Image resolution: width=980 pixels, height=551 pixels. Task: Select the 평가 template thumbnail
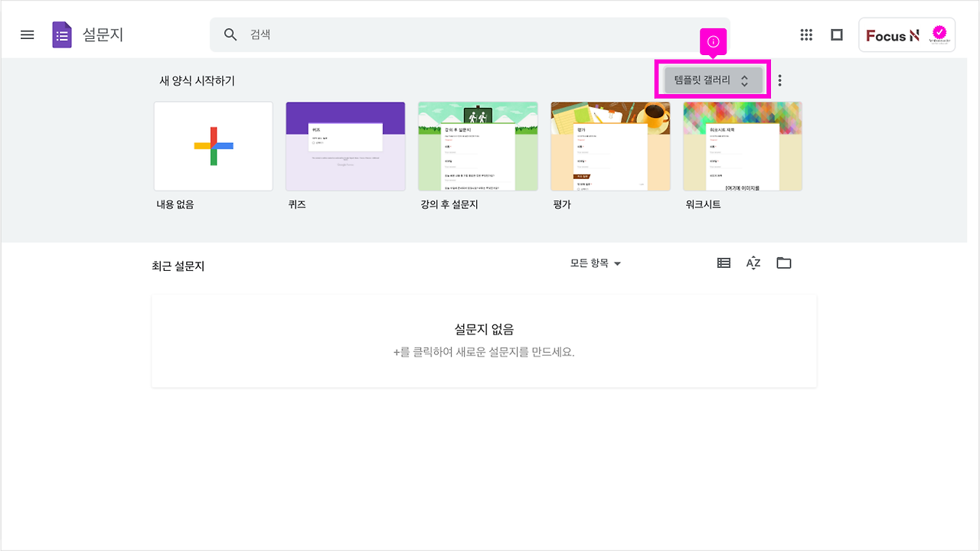tap(610, 145)
